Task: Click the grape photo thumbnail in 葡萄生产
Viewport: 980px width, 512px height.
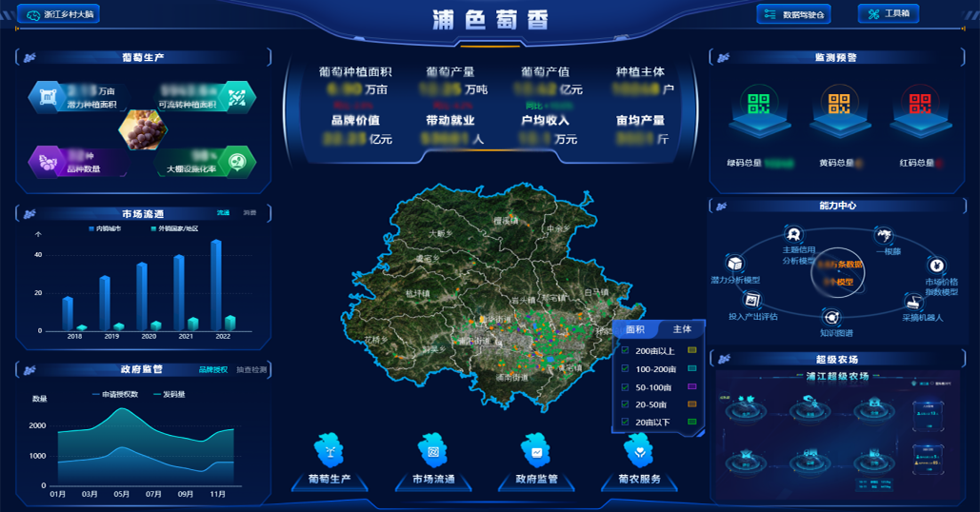Action: coord(142,129)
